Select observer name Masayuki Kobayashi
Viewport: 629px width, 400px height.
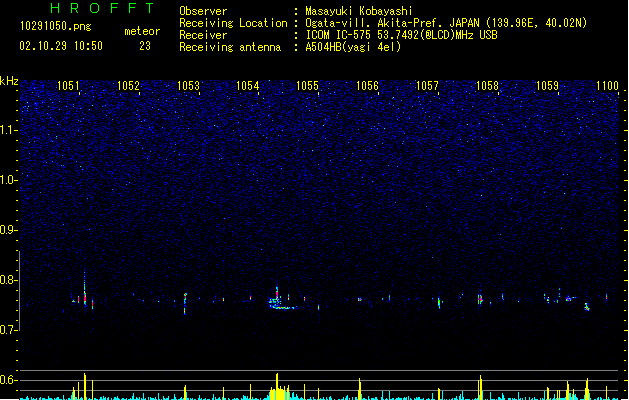359,11
